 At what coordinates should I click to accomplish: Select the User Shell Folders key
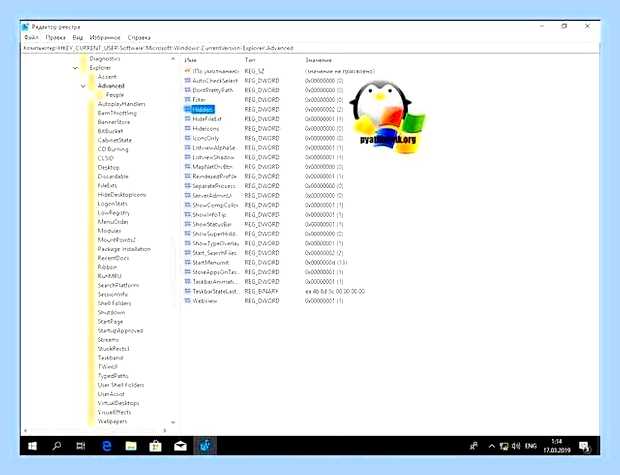pos(121,385)
